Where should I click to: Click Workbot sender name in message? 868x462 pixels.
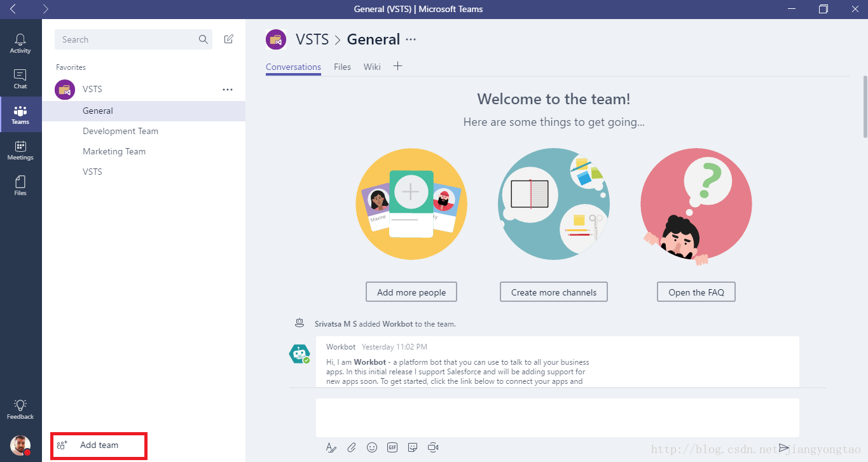pyautogui.click(x=341, y=347)
